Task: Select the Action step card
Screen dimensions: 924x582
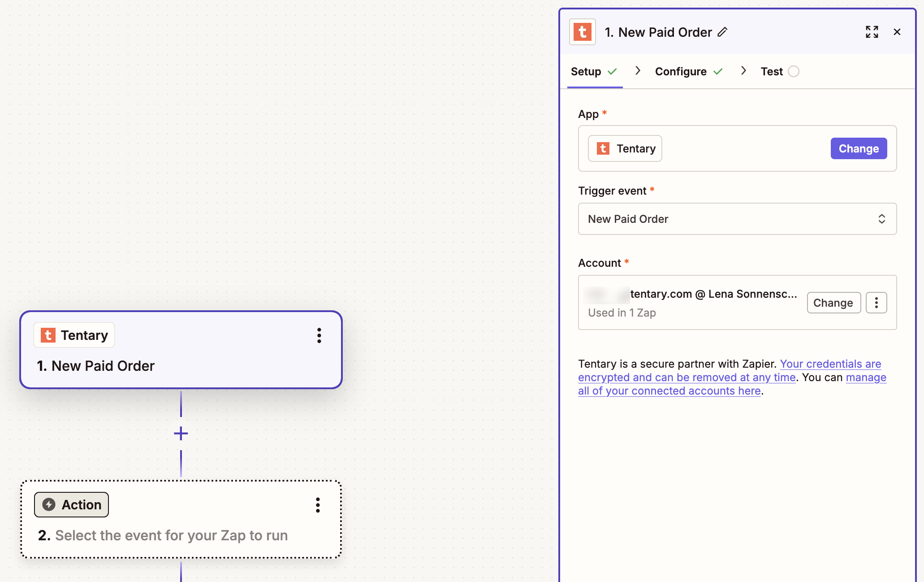Action: (x=181, y=519)
